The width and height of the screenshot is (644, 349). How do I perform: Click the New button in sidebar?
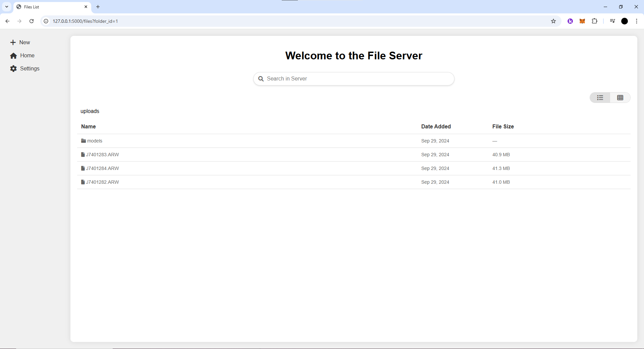coord(20,42)
